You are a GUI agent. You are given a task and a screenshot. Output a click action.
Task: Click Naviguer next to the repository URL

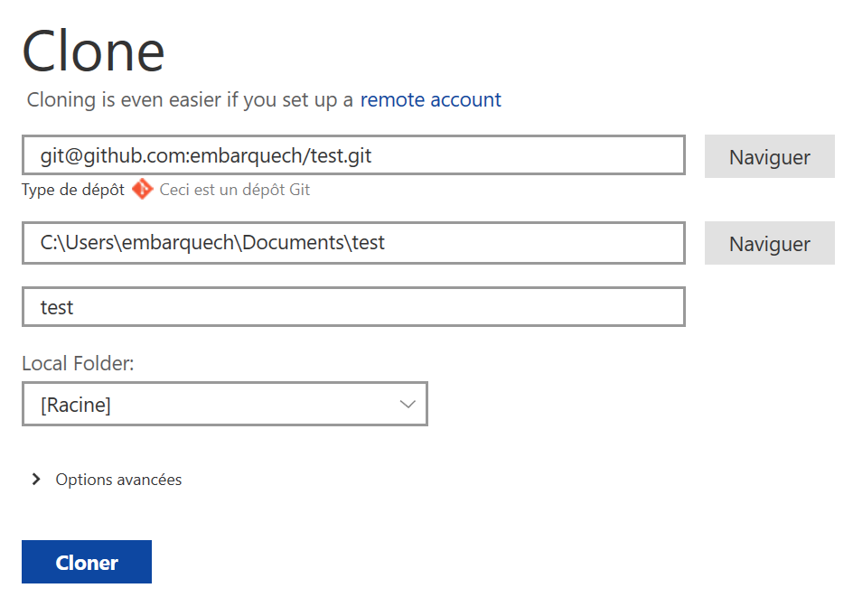pos(769,157)
